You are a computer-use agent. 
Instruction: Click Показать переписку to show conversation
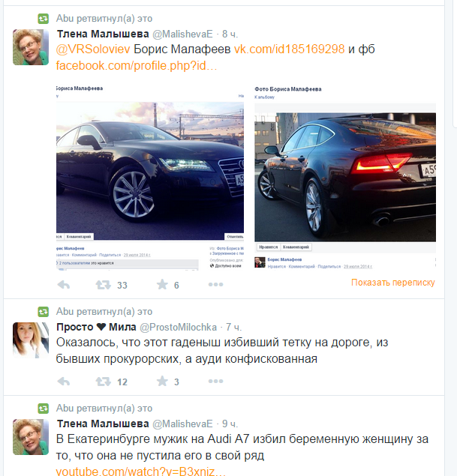click(x=393, y=283)
